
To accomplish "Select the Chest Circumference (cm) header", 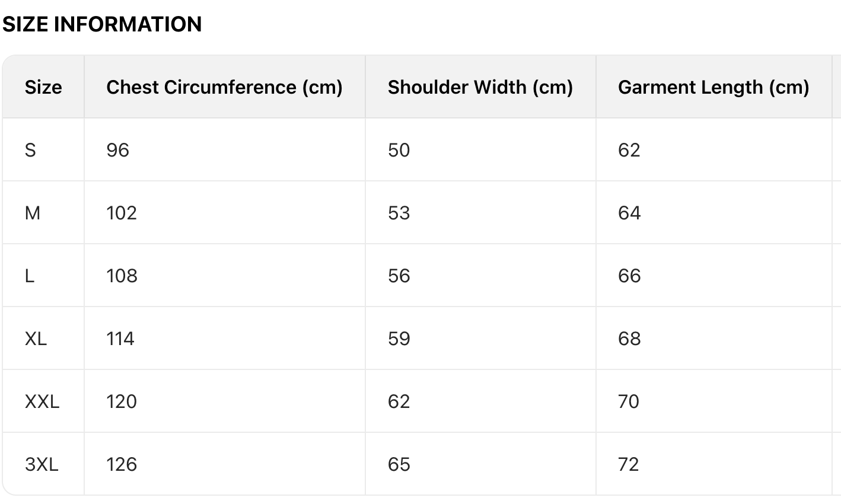I will coord(224,87).
